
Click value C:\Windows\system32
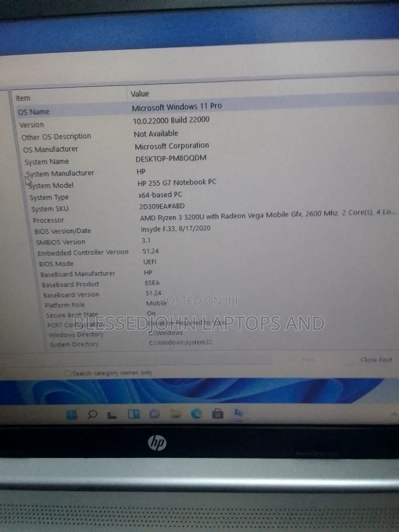click(181, 342)
